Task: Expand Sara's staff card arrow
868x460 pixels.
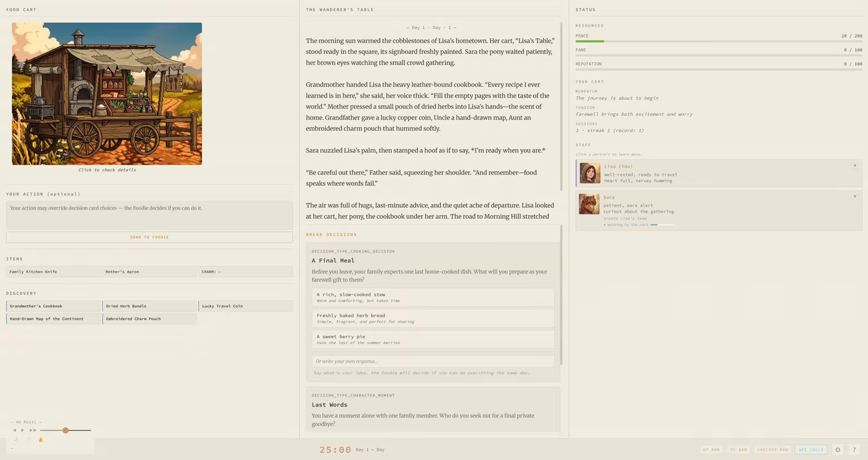Action: (x=855, y=197)
